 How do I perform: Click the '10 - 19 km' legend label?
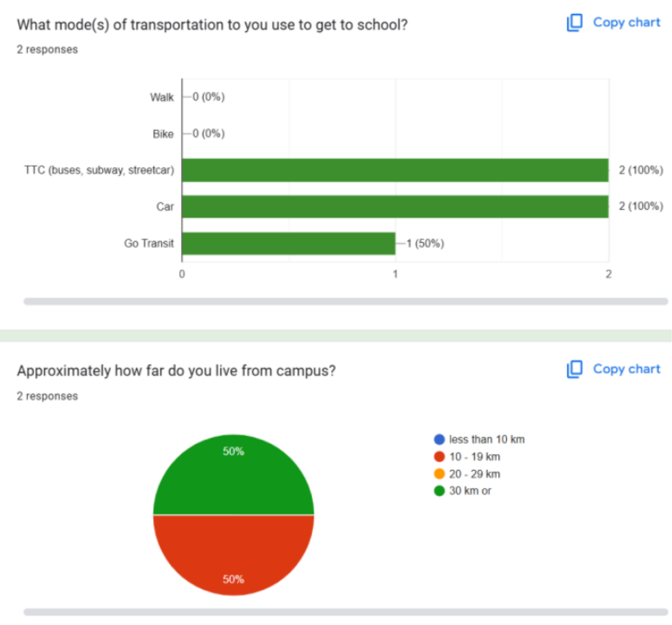point(475,457)
